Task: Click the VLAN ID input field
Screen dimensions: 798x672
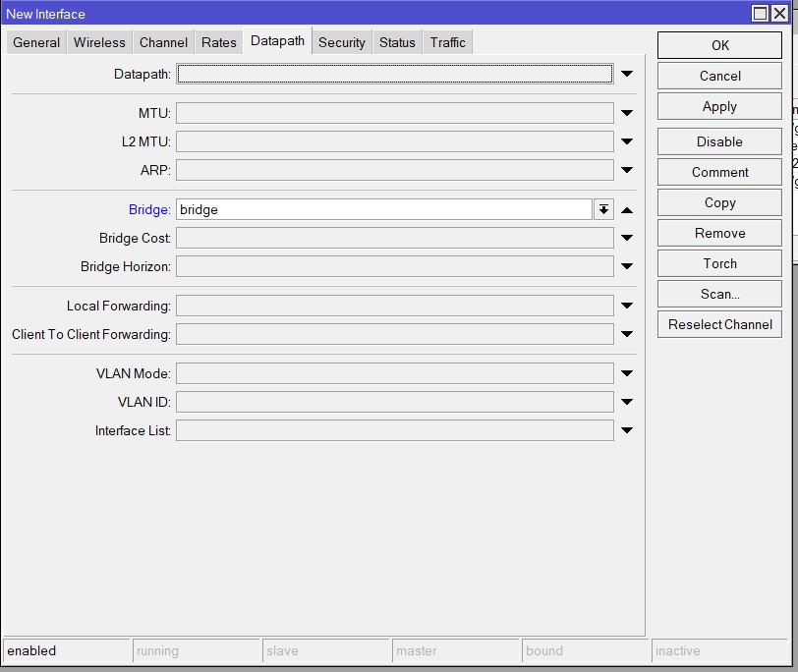Action: [x=395, y=402]
